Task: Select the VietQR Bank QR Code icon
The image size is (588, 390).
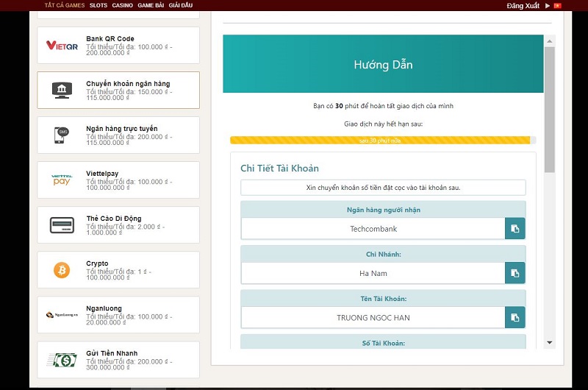Action: pyautogui.click(x=62, y=46)
